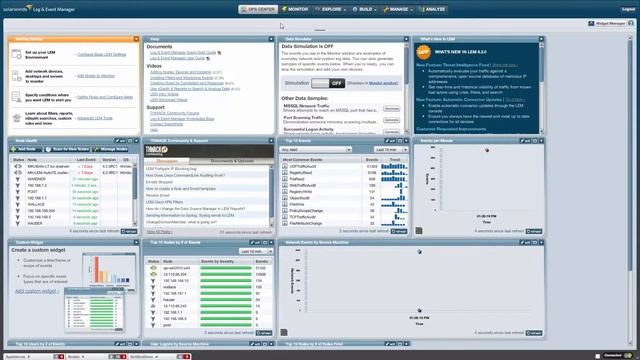
Task: Refresh the Node Health widget
Action: coord(129,231)
